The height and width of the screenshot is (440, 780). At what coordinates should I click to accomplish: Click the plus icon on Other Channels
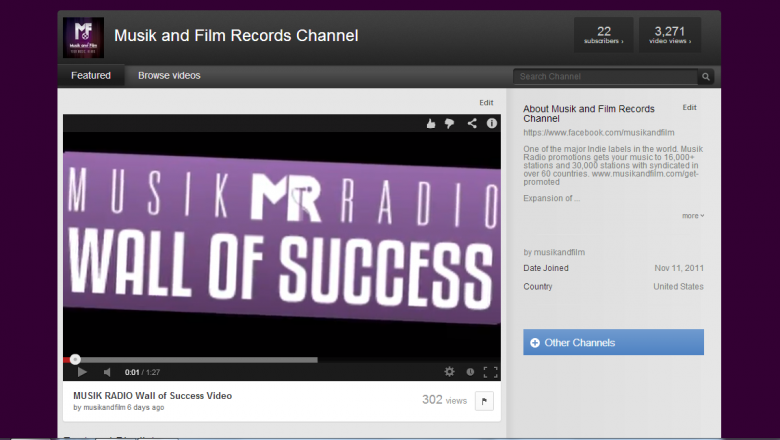535,343
